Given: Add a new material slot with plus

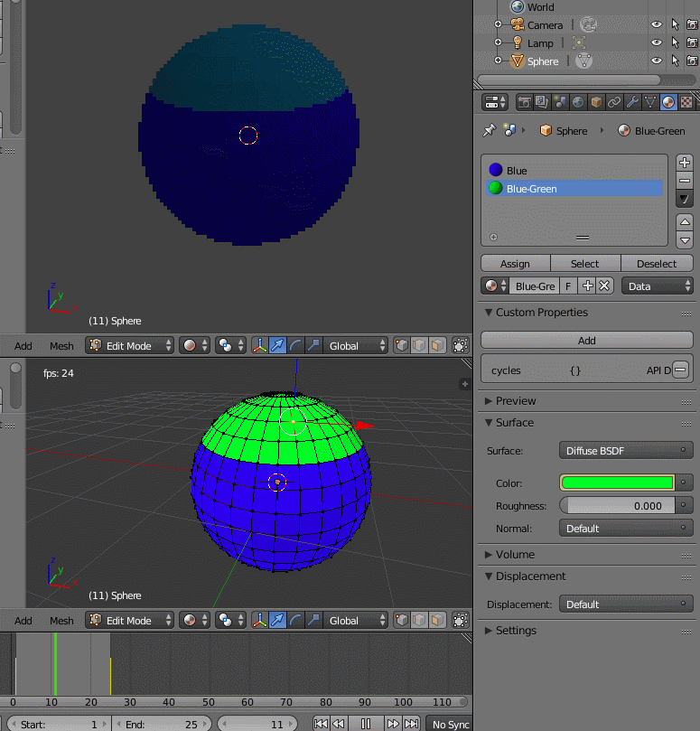Looking at the screenshot, I should (684, 163).
